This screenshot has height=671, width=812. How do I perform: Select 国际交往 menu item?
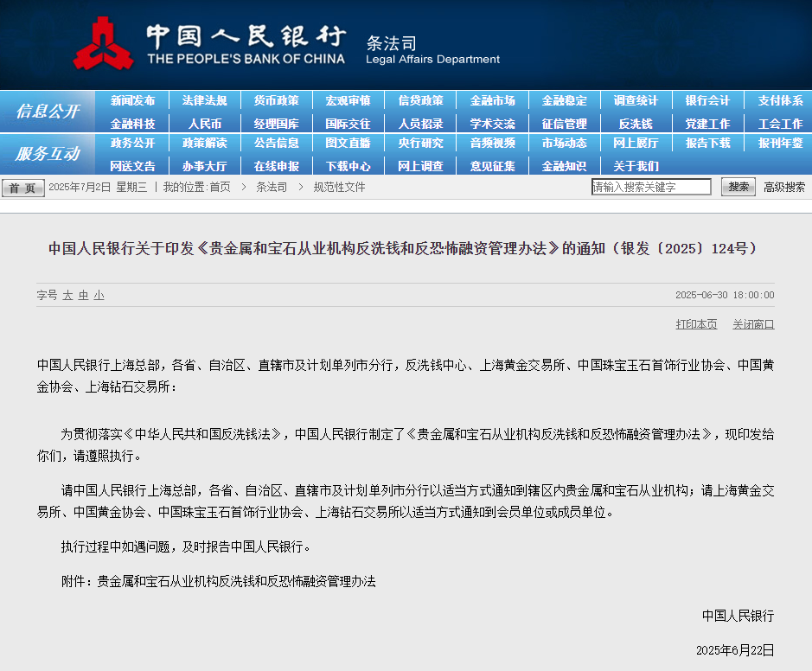(x=348, y=124)
